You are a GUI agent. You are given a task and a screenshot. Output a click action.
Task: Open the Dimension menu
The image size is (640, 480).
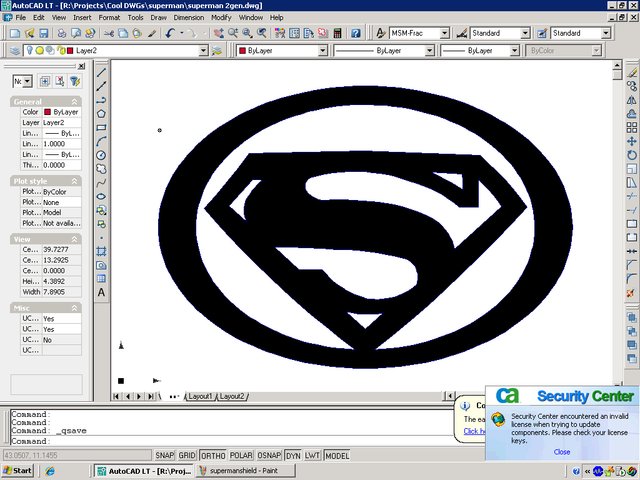189,18
